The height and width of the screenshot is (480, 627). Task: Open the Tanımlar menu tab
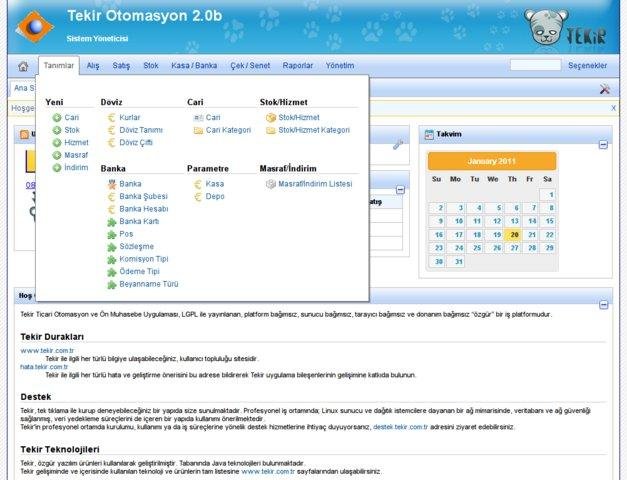(59, 66)
